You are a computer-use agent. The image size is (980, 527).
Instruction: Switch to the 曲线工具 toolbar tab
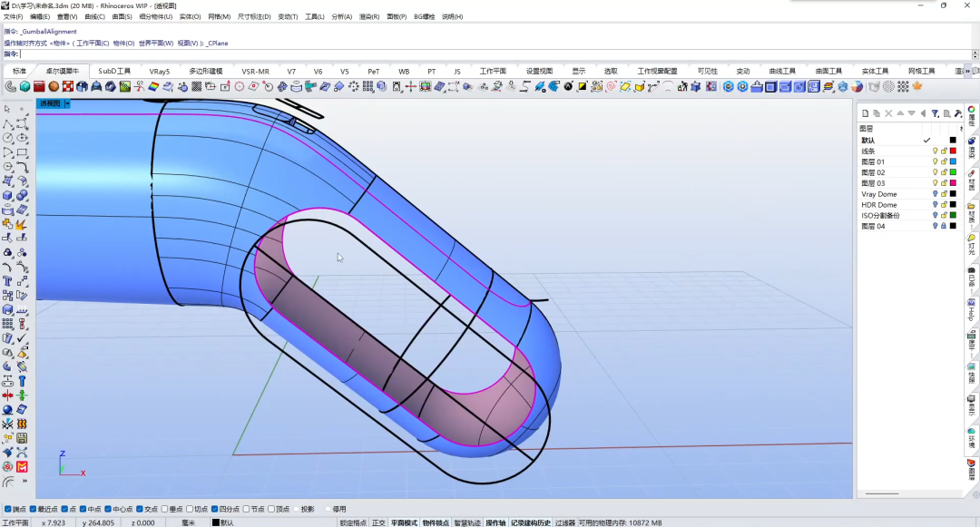click(782, 71)
